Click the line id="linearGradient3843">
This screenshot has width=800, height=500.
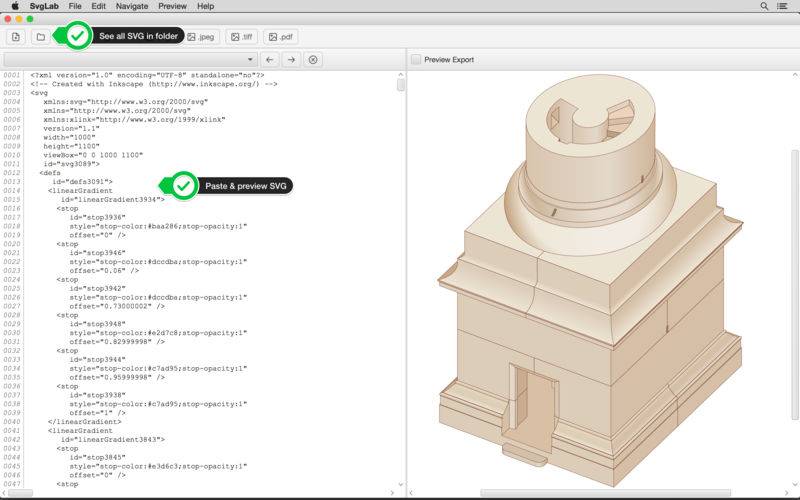pyautogui.click(x=113, y=439)
